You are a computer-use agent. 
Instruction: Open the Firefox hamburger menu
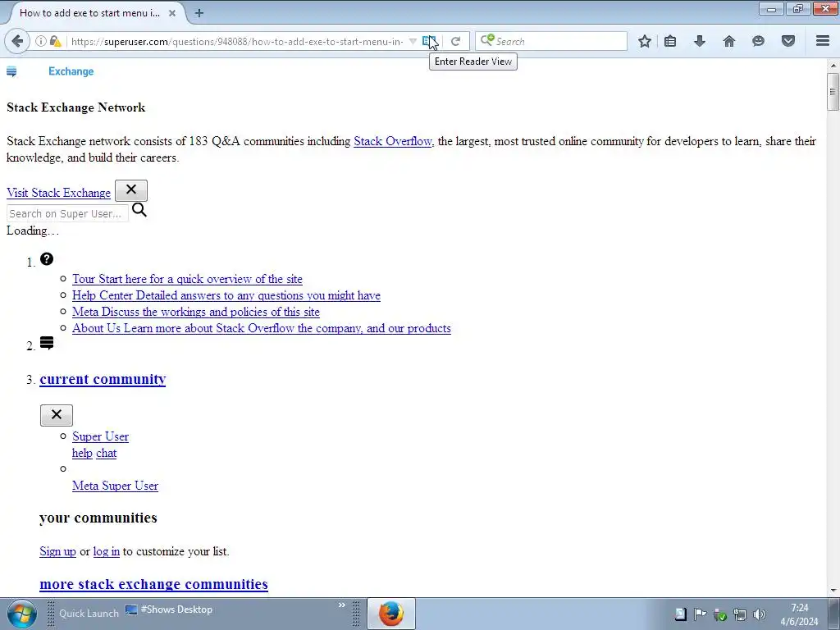823,41
